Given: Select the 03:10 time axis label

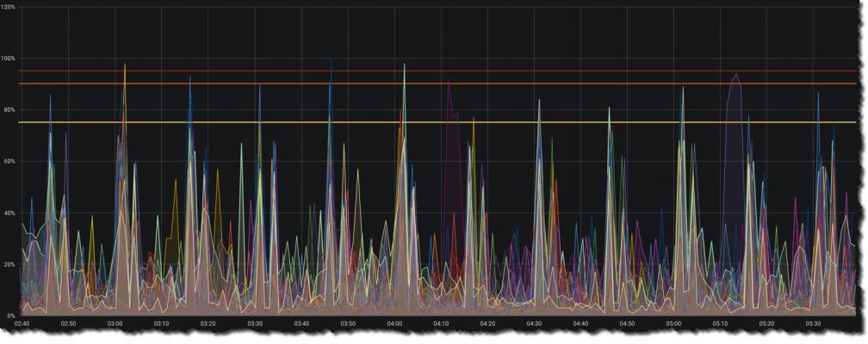Looking at the screenshot, I should (162, 322).
